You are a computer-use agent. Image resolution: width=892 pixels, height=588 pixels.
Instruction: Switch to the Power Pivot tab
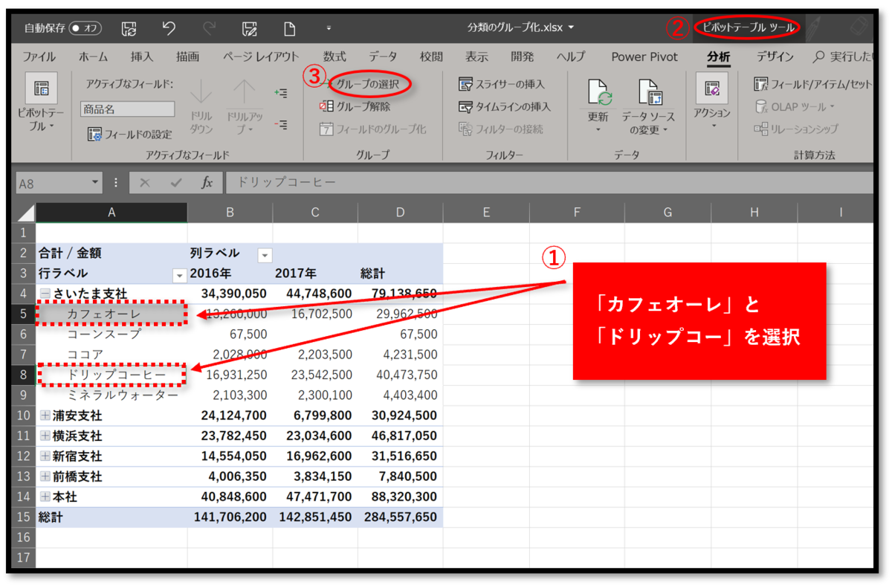tap(645, 56)
